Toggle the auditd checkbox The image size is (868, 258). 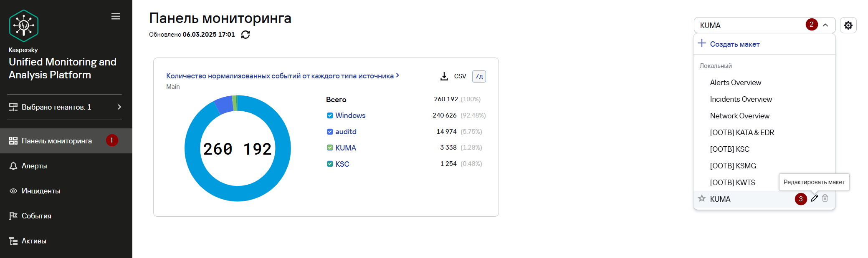pos(330,132)
